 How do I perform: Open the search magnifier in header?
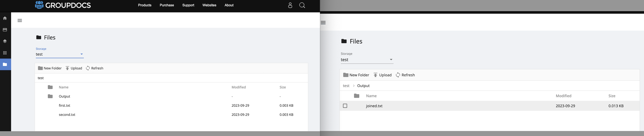point(302,5)
